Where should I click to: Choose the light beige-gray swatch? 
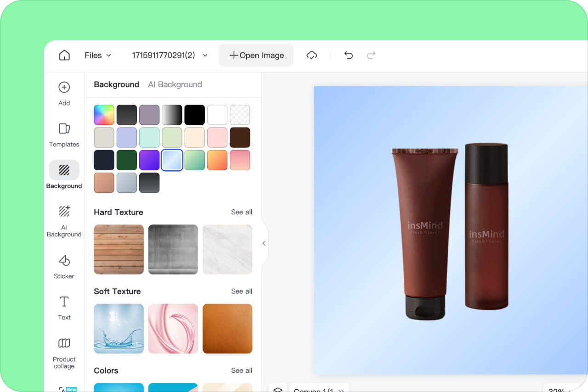pos(104,137)
